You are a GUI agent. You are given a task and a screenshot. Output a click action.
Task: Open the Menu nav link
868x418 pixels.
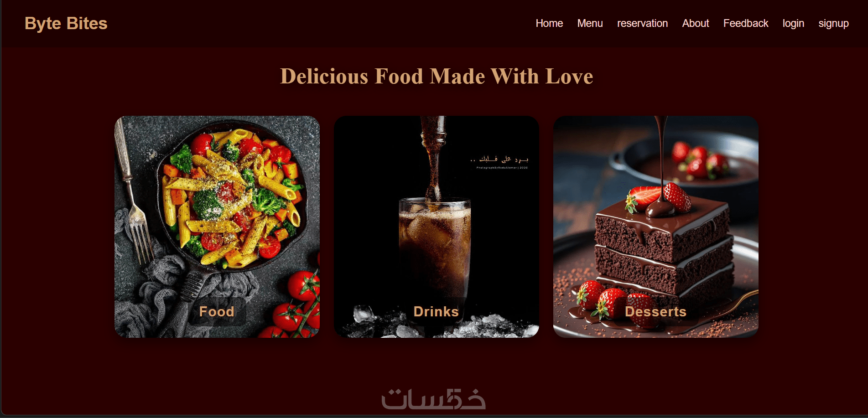point(590,23)
